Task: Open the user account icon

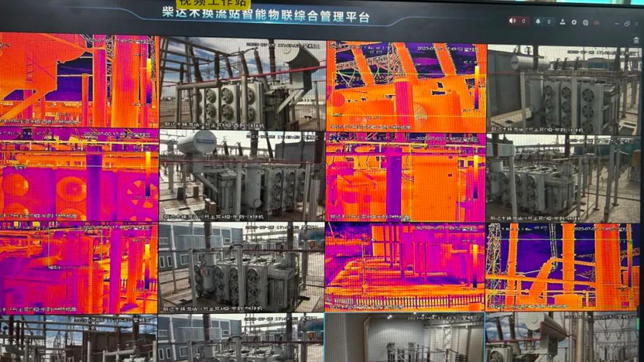Action: tap(562, 22)
